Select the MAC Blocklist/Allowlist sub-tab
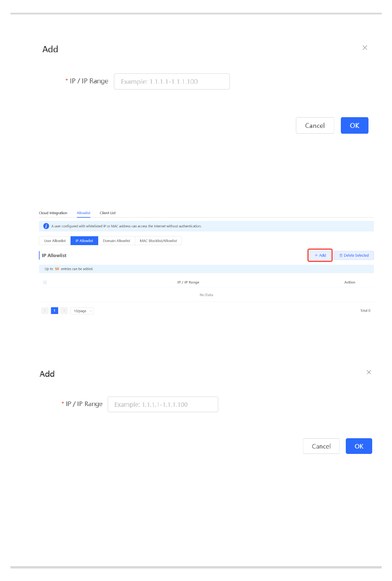Viewport: 392px width, 581px height. pos(158,241)
